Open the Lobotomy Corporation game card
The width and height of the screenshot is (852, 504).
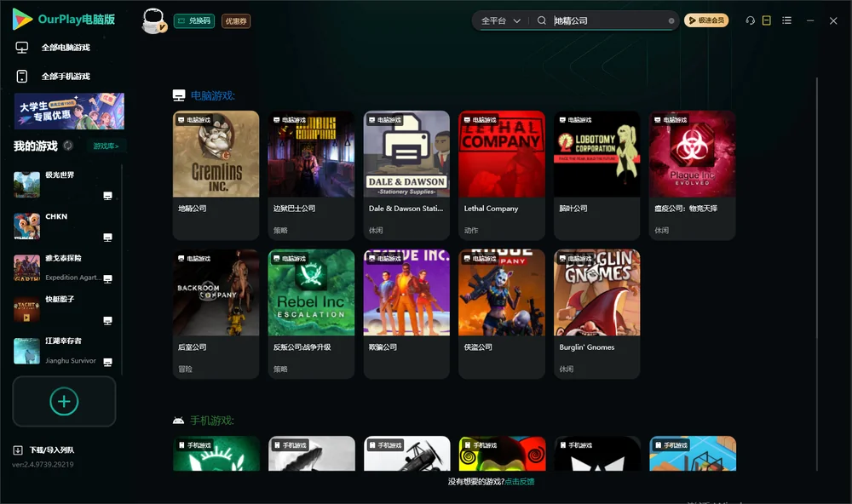tap(596, 175)
